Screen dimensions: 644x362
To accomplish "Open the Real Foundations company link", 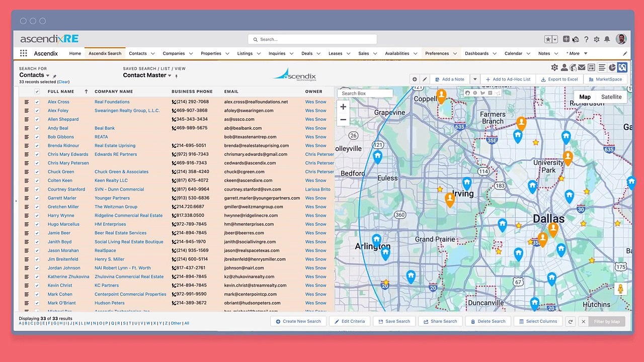I will click(x=112, y=102).
